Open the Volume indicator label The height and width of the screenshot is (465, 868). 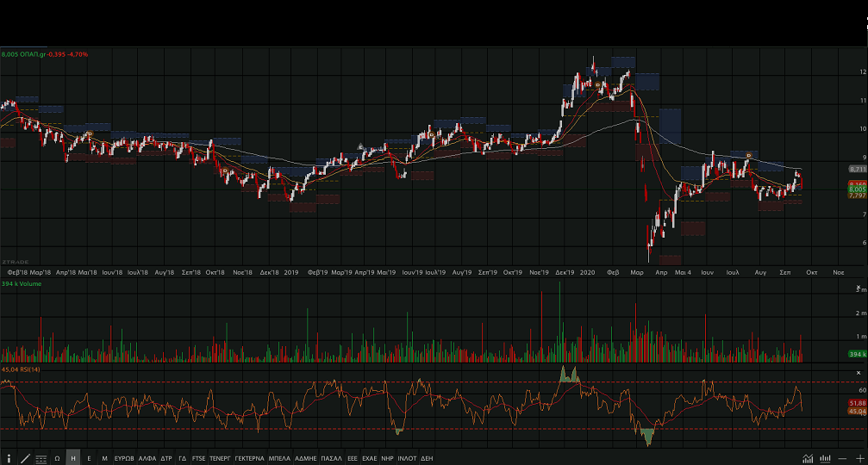[19, 282]
